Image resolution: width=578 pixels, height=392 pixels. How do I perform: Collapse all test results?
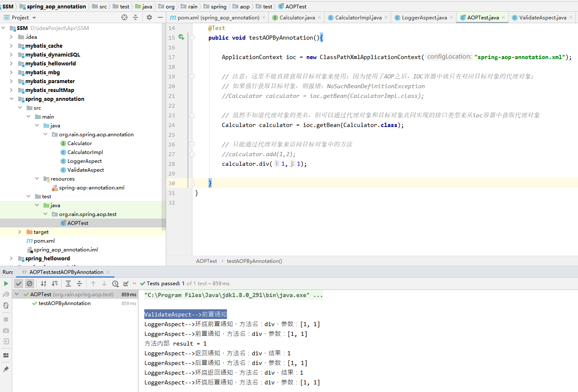click(x=79, y=284)
